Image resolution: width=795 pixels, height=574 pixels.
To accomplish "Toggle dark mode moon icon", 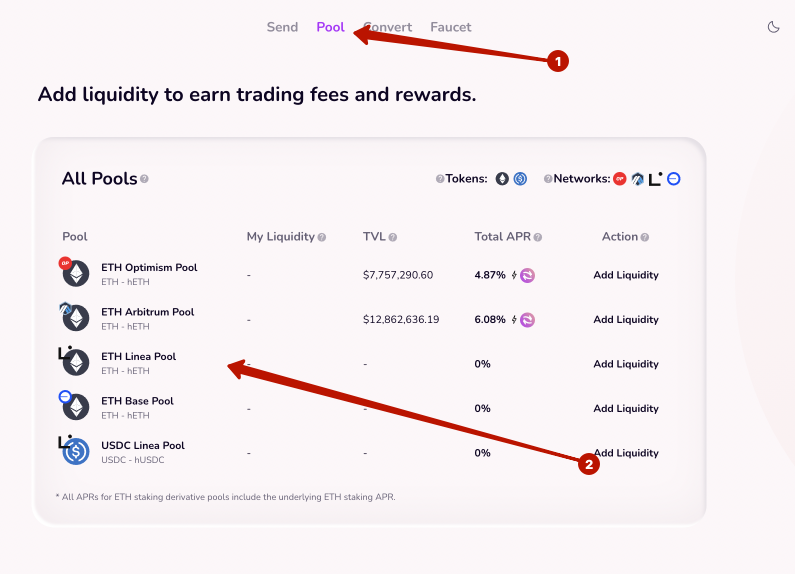I will coord(773,27).
